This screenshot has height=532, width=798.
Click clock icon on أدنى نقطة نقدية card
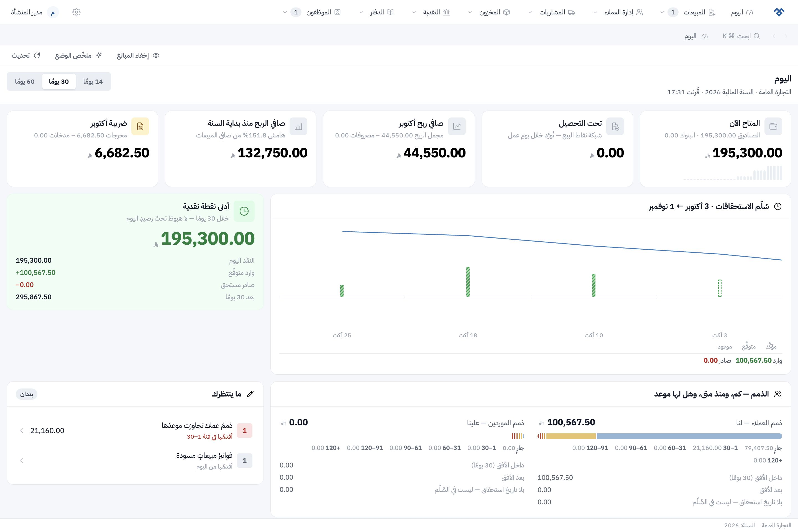click(x=244, y=211)
